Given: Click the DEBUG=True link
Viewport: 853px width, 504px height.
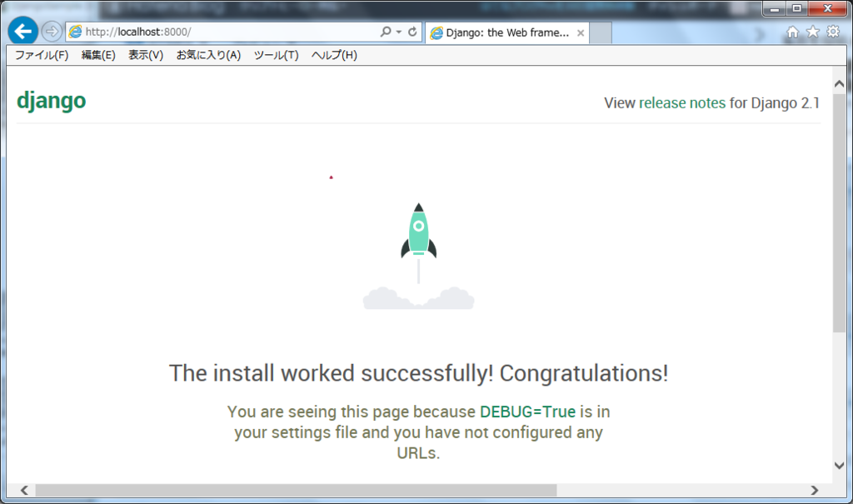Looking at the screenshot, I should point(527,412).
